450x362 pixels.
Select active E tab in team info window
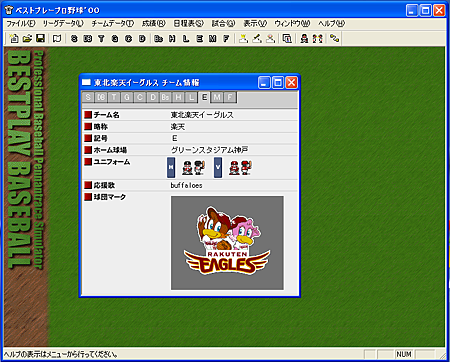point(204,97)
